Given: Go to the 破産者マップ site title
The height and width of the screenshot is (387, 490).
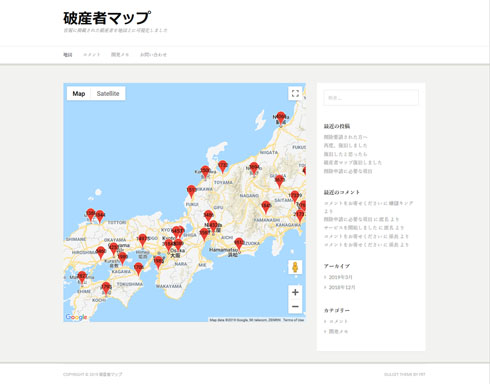Looking at the screenshot, I should 107,18.
